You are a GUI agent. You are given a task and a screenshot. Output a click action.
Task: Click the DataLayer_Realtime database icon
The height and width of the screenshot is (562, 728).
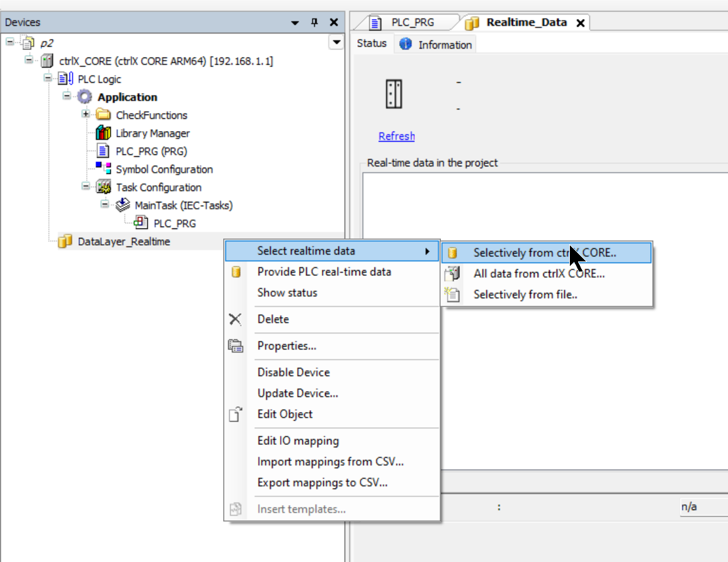pos(65,241)
